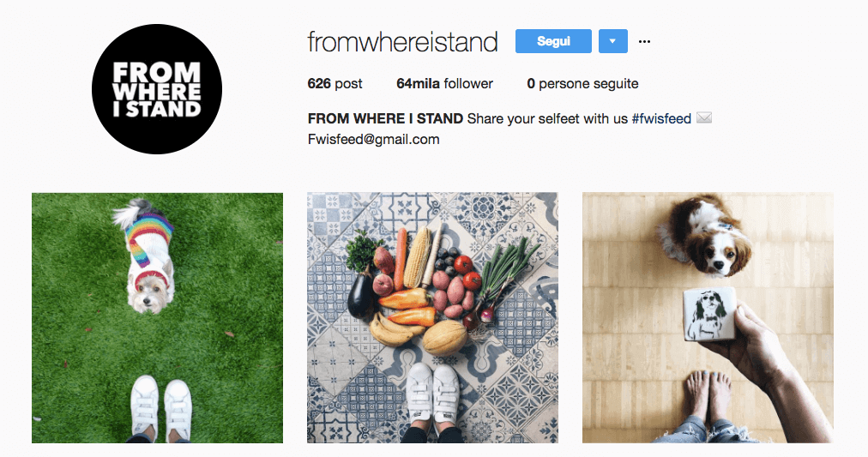Click the FROM WHERE I STAND bold name
This screenshot has height=457, width=868.
pyautogui.click(x=385, y=118)
